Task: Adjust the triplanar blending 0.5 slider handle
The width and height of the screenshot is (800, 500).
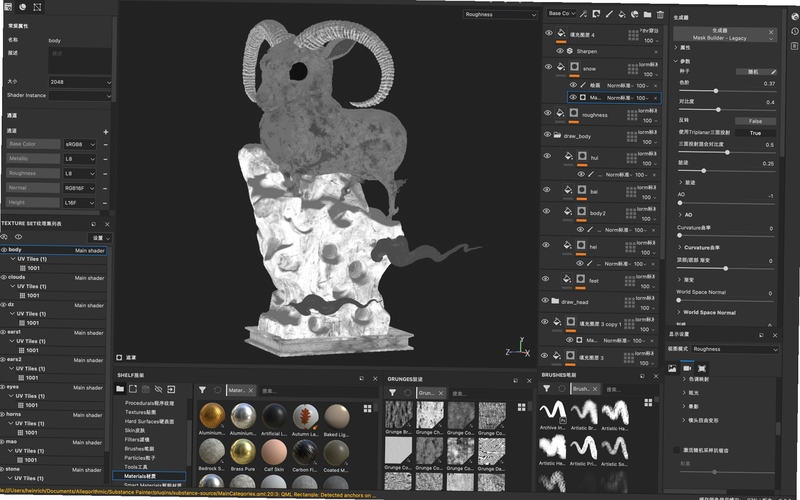Action: (x=727, y=153)
